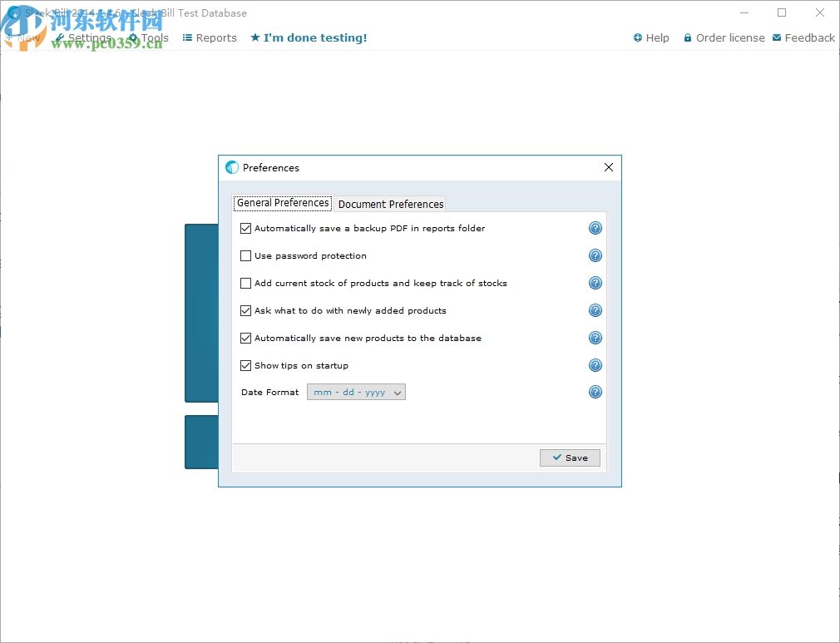
Task: Open the Date Format dropdown
Action: pos(356,393)
